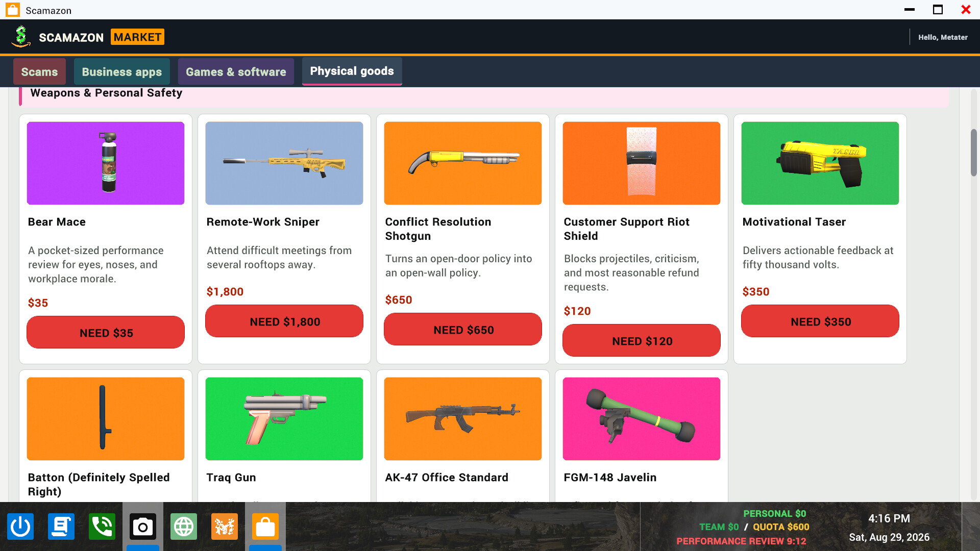
Task: Click the Motivational Taser product image
Action: [820, 163]
